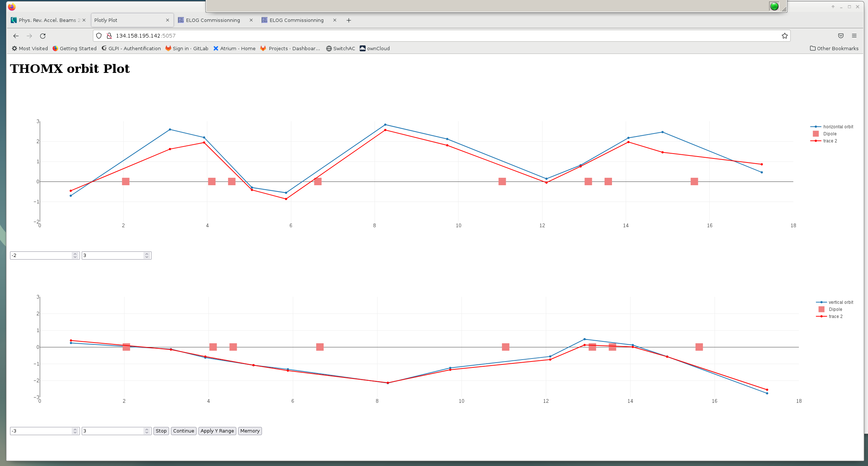Close the Plotly Plot tab
Viewport: 868px width, 466px height.
[x=168, y=20]
